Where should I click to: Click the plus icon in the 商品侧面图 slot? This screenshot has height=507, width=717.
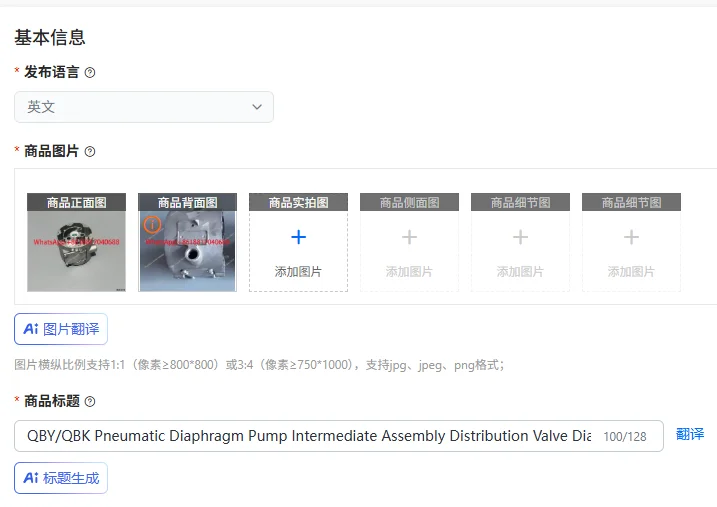point(409,237)
